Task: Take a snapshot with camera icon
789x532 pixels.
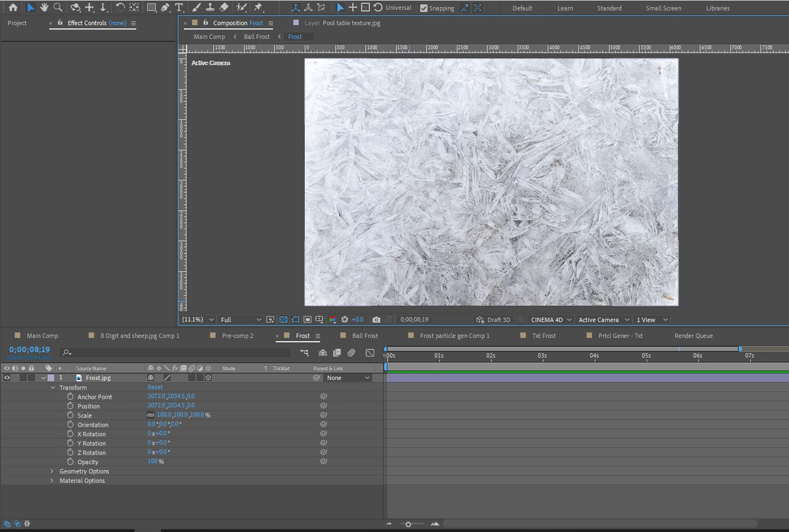Action: [x=376, y=320]
